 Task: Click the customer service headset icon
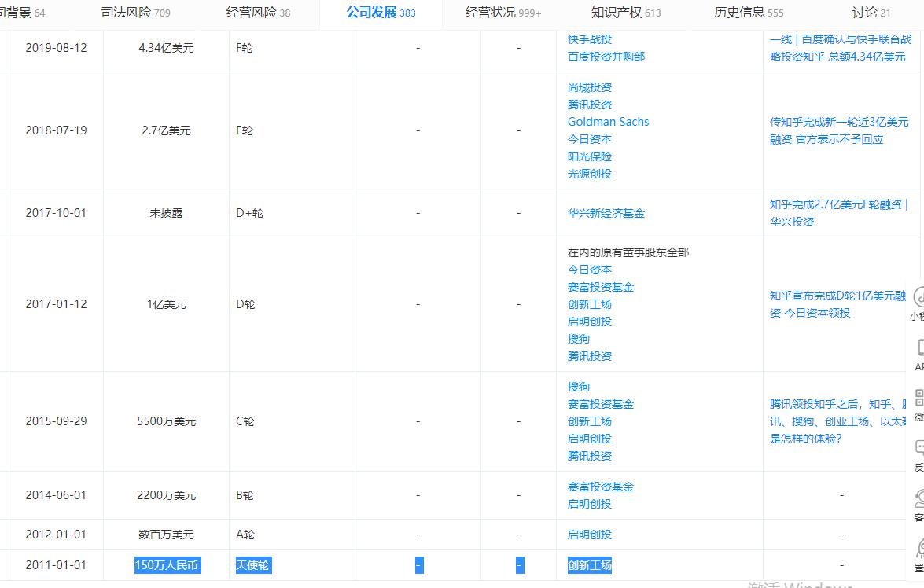[x=920, y=498]
